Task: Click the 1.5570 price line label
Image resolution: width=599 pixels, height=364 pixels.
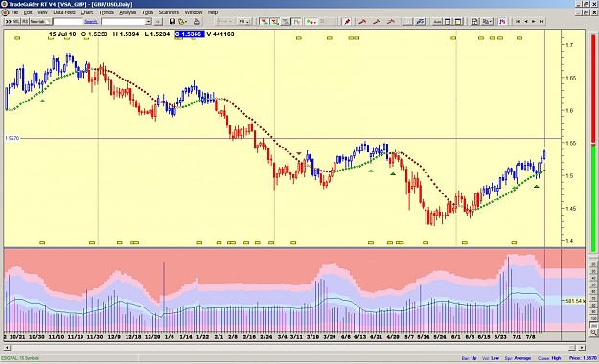Action: (x=12, y=138)
